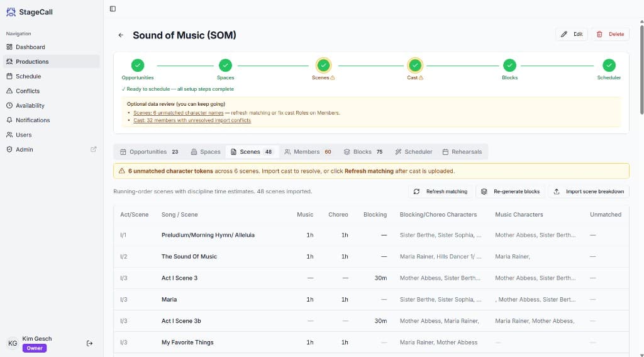Click the Cast step checkmark circle
Viewport: 644px width, 357px height.
point(415,65)
